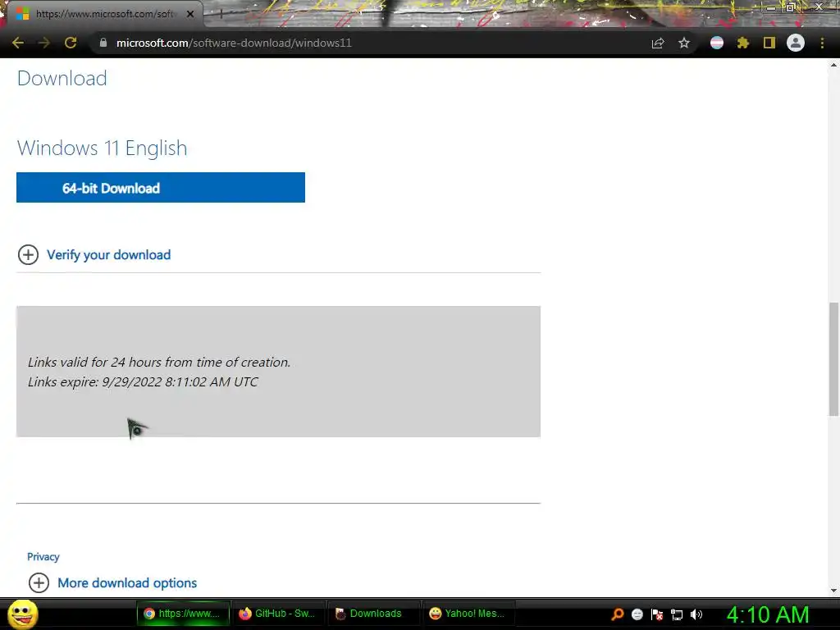The image size is (840, 630).
Task: Close the microsoft.com tab
Action: click(190, 14)
